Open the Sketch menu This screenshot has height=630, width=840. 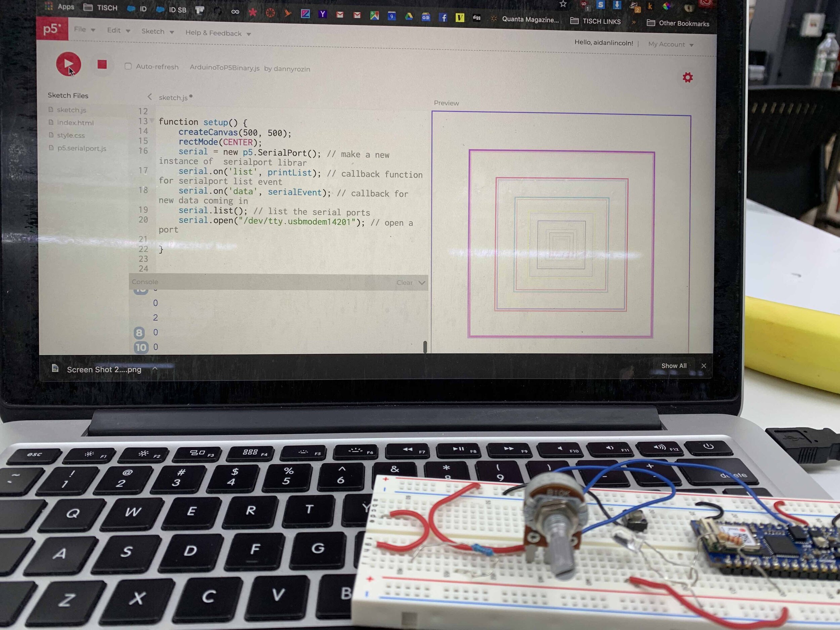(x=158, y=32)
